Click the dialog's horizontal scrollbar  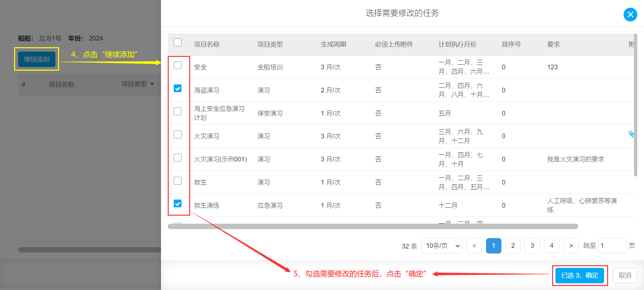pyautogui.click(x=373, y=226)
